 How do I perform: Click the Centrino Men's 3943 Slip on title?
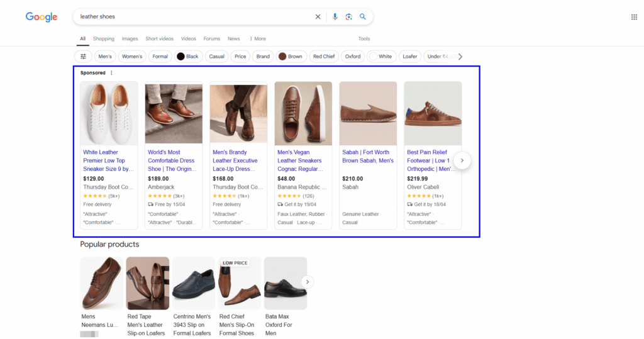[192, 325]
